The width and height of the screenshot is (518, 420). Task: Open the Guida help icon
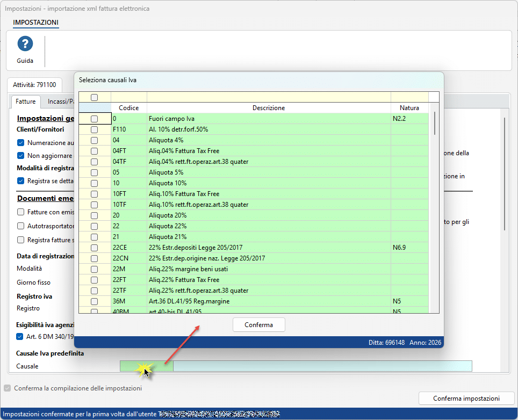tap(25, 44)
